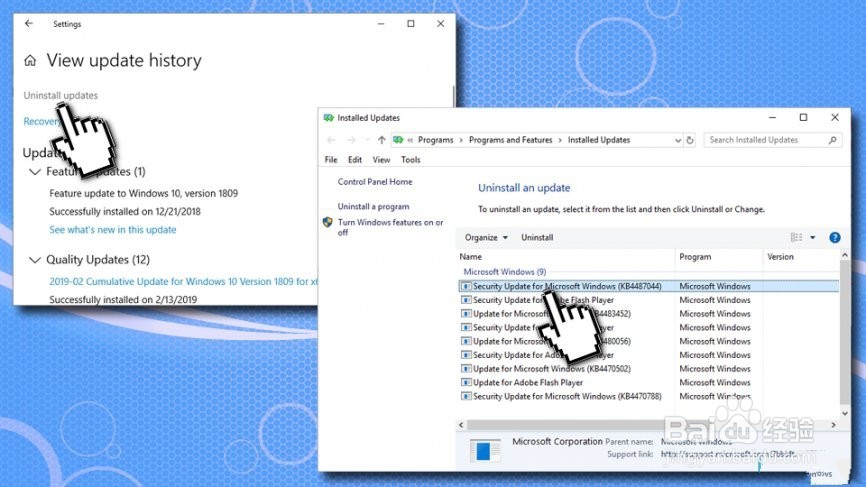Open help with blue question icon
The height and width of the screenshot is (487, 866).
click(835, 237)
